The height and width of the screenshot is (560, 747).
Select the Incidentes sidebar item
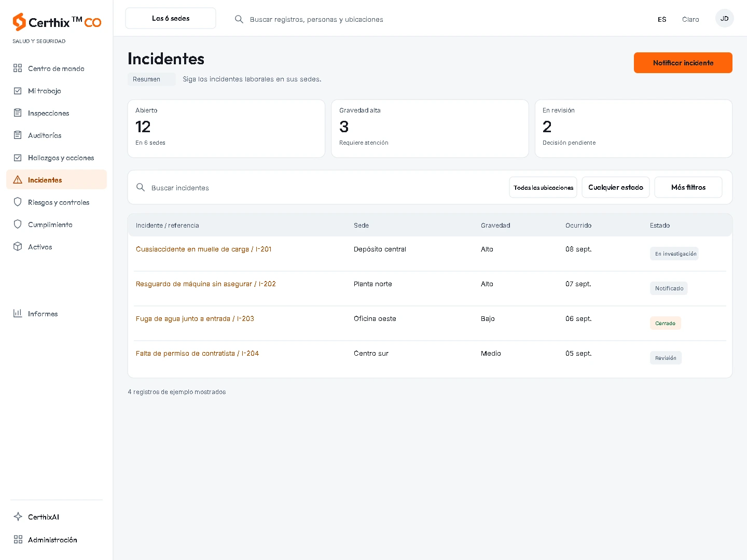[57, 180]
